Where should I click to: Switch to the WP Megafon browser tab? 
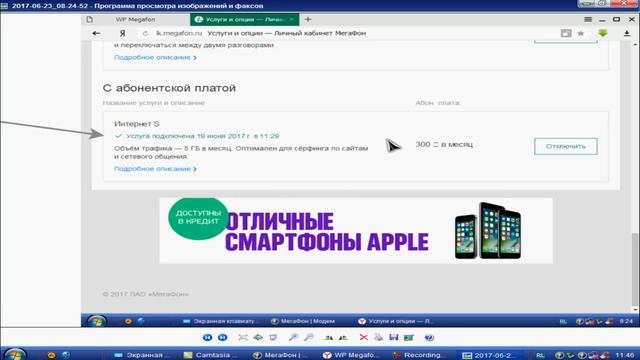click(x=135, y=19)
